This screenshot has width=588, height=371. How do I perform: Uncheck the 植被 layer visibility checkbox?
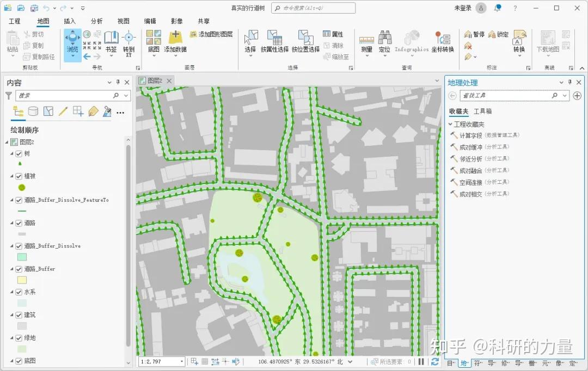[19, 176]
